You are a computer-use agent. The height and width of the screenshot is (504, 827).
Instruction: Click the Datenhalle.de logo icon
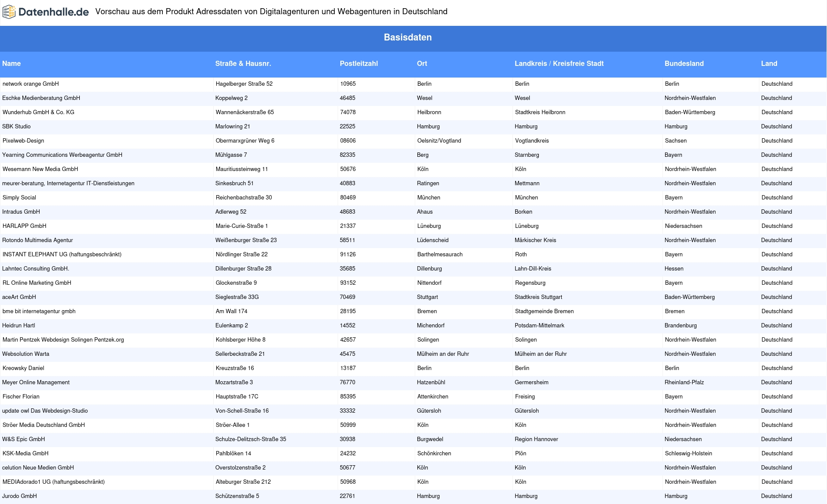(x=9, y=12)
